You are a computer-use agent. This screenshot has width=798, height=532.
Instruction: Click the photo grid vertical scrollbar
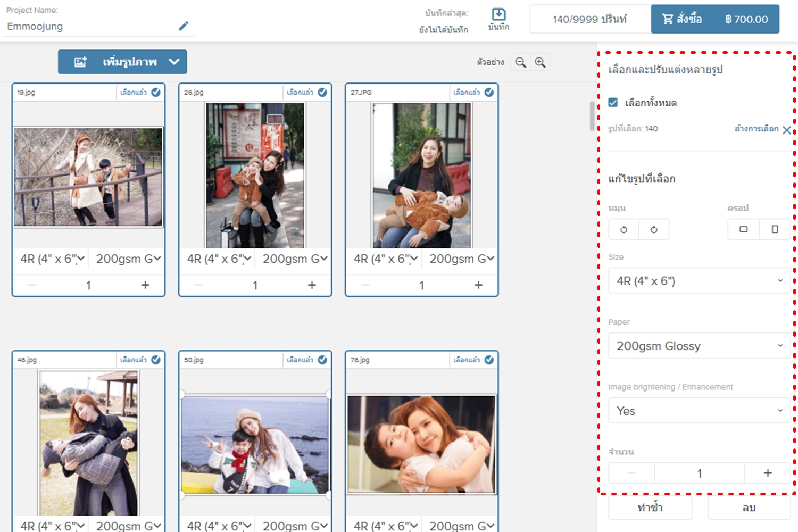[x=592, y=116]
